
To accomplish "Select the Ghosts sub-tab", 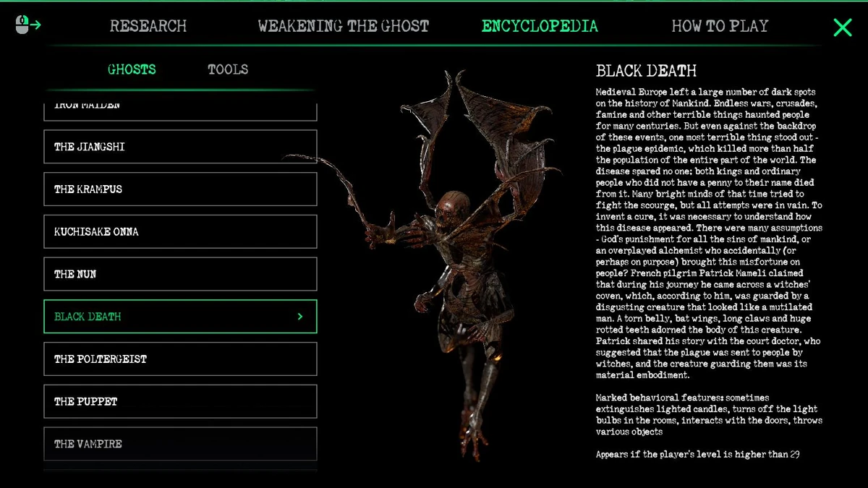I will 131,69.
